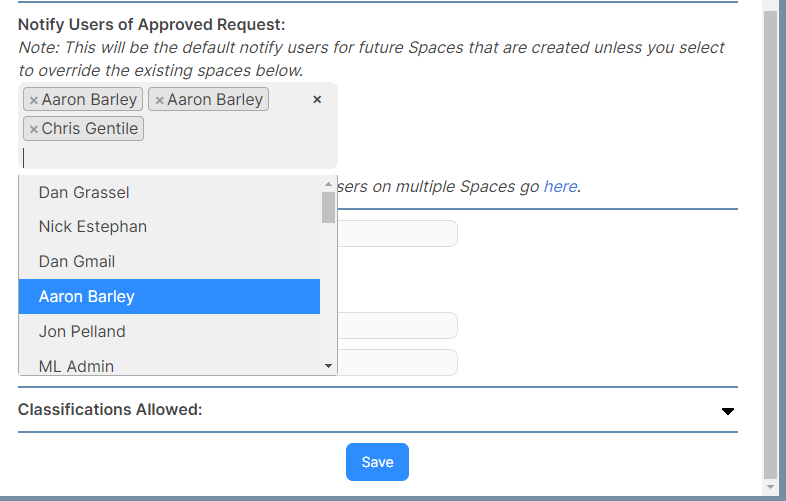Click the main page vertical scrollbar
Image resolution: width=786 pixels, height=501 pixels.
click(x=770, y=244)
